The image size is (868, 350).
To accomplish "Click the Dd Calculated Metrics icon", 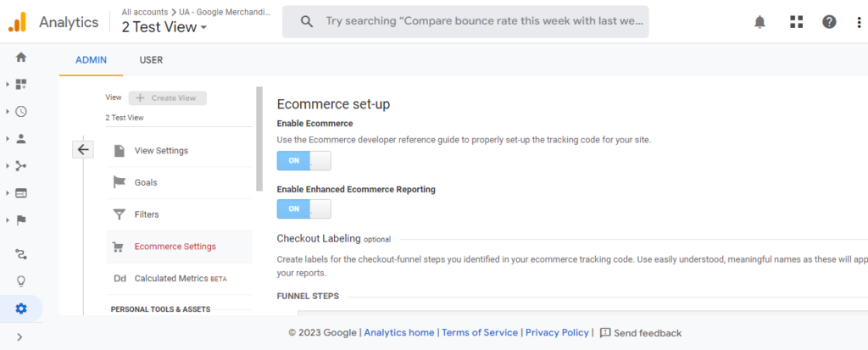I will pyautogui.click(x=120, y=279).
